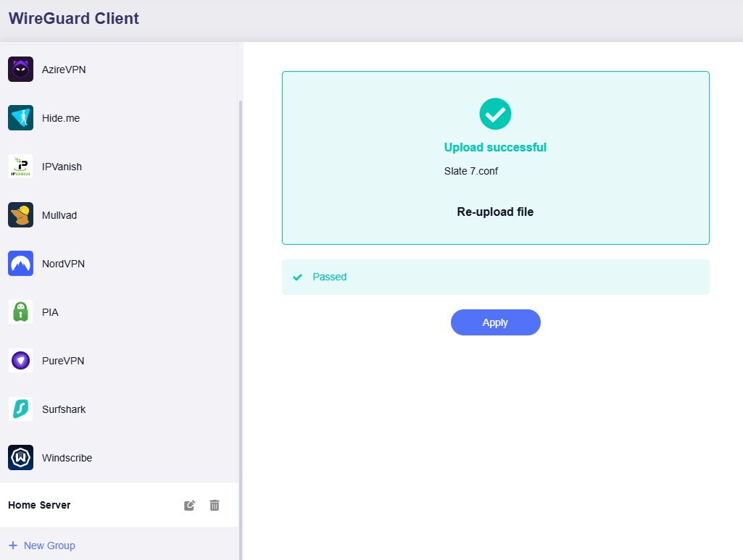Select the Hide.me provider icon
This screenshot has height=560, width=743.
20,117
